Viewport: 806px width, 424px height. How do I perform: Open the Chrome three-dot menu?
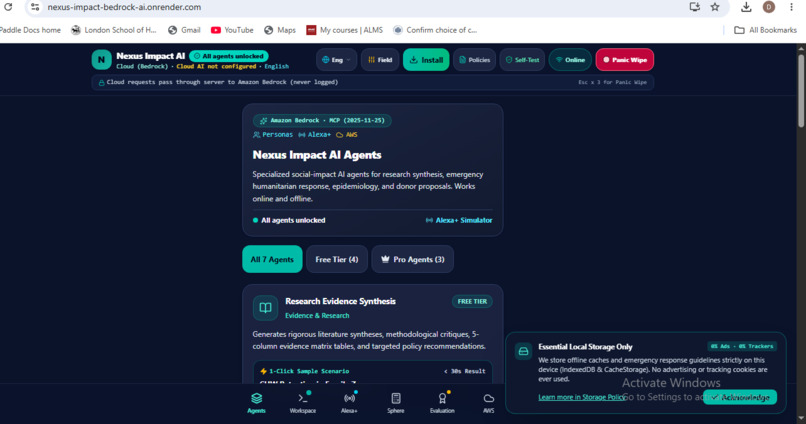pyautogui.click(x=792, y=7)
